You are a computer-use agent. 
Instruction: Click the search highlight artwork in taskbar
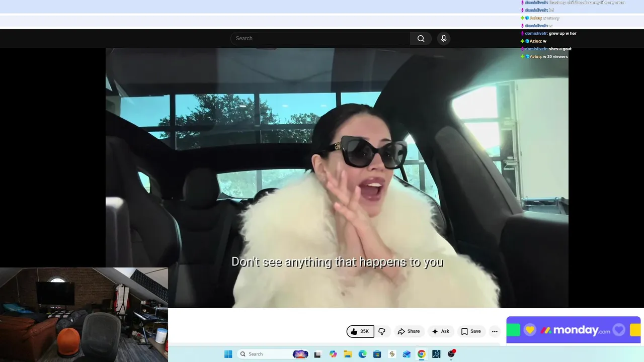300,354
